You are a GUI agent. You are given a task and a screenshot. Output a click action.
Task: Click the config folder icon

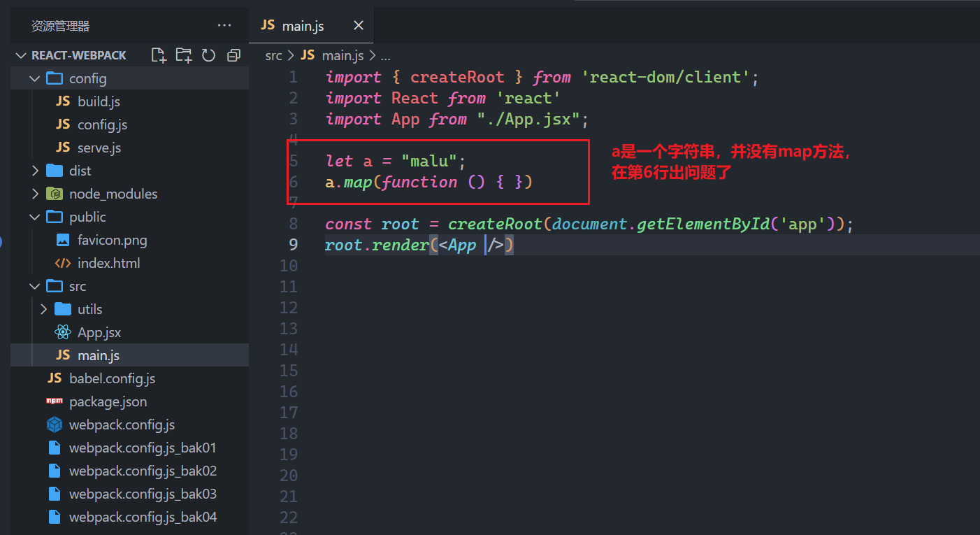click(55, 78)
